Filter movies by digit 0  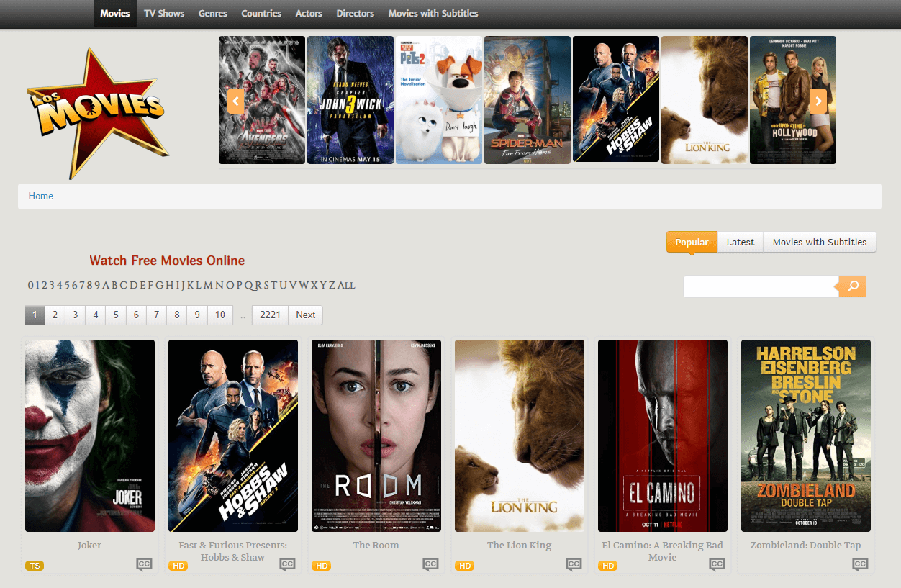coord(31,285)
